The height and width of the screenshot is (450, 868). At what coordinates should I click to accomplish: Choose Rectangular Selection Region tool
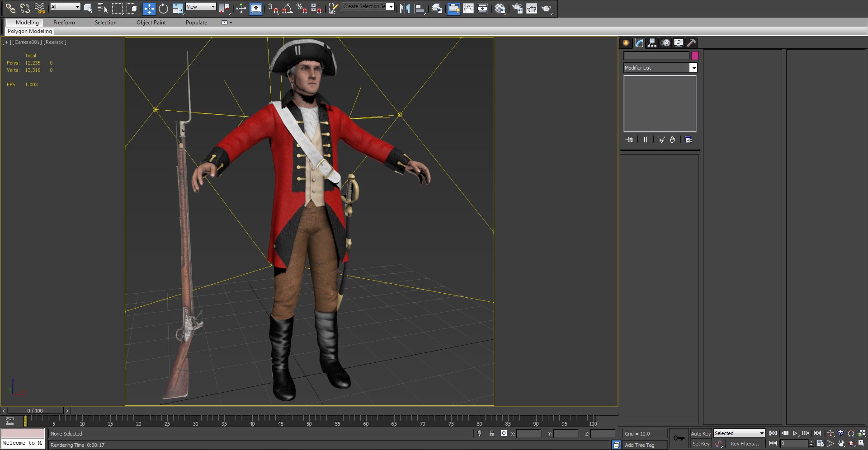(x=118, y=8)
